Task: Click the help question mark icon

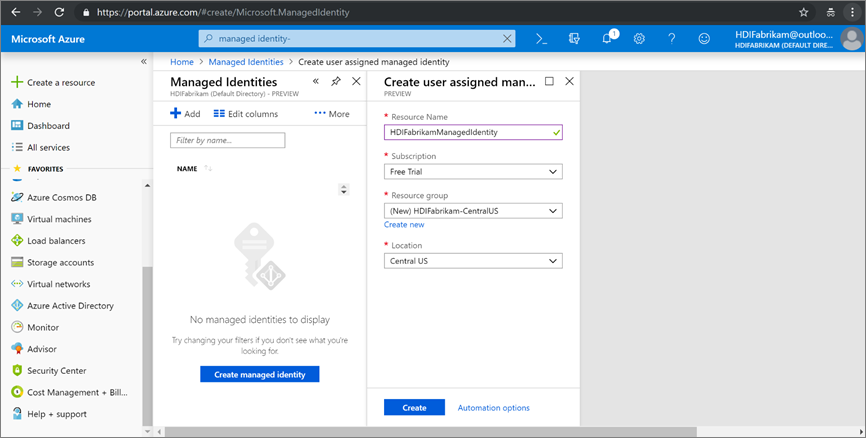Action: pos(671,39)
